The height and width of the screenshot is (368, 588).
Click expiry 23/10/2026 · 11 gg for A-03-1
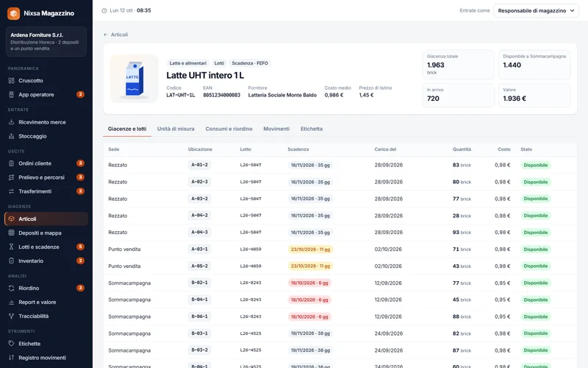(x=310, y=250)
